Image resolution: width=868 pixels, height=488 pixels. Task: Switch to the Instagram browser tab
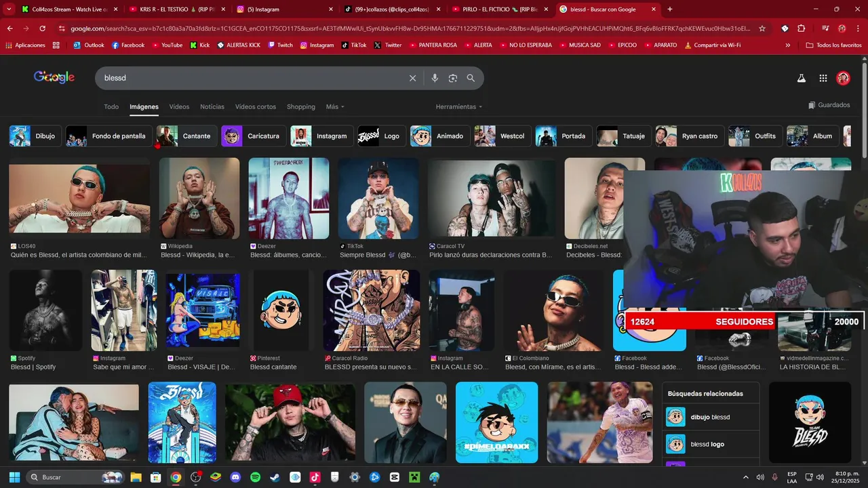coord(285,9)
